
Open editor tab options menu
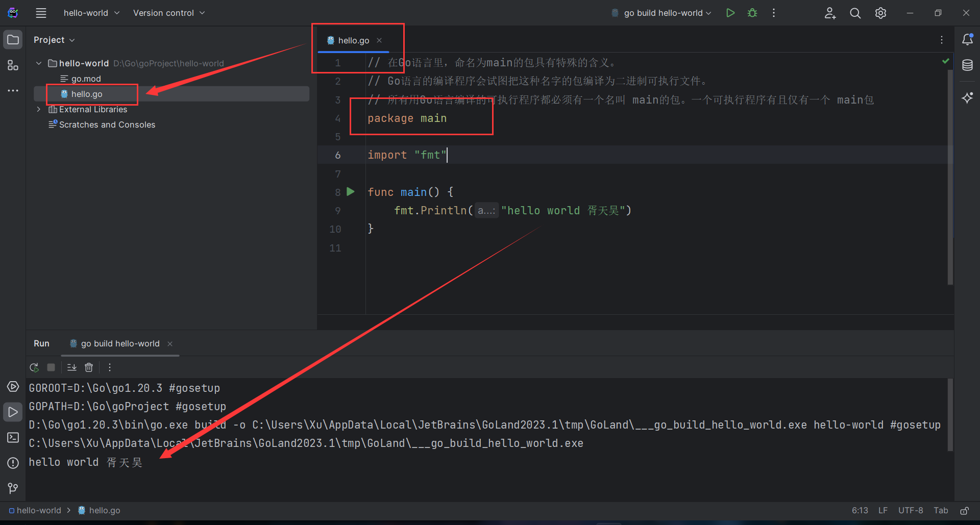[942, 40]
